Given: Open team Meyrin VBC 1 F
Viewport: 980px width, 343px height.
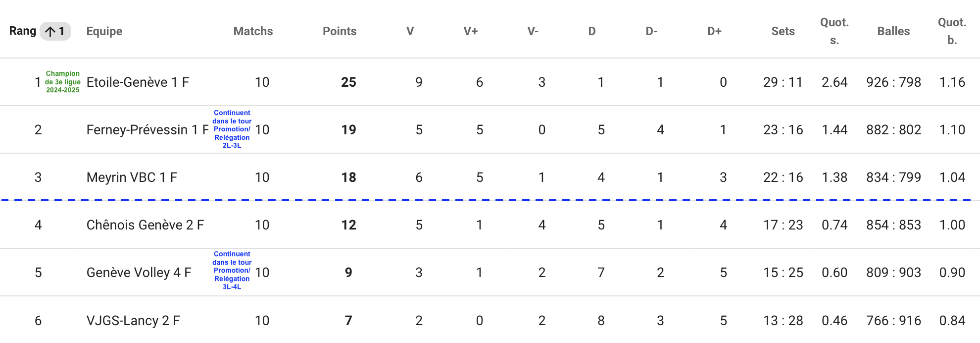Looking at the screenshot, I should pos(132,177).
